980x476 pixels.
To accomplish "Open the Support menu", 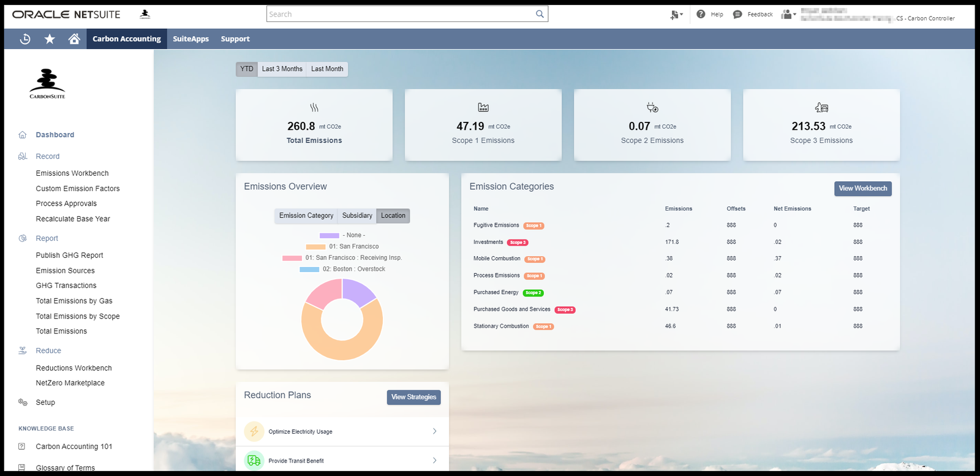I will (x=235, y=39).
